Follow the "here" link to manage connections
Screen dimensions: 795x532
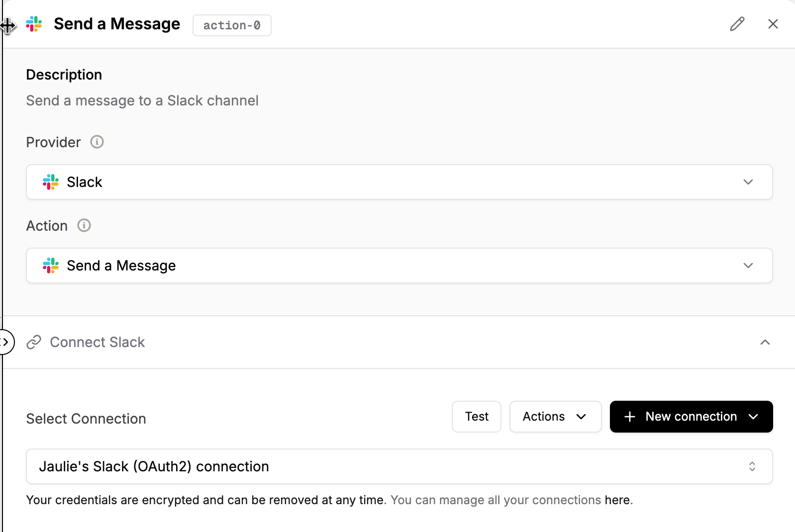tap(616, 500)
